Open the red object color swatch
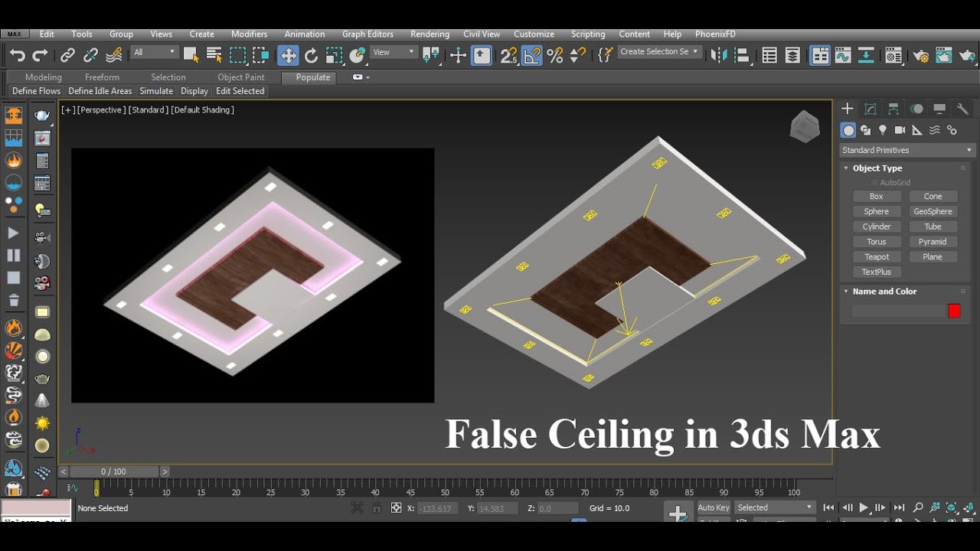This screenshot has width=980, height=551. click(954, 311)
